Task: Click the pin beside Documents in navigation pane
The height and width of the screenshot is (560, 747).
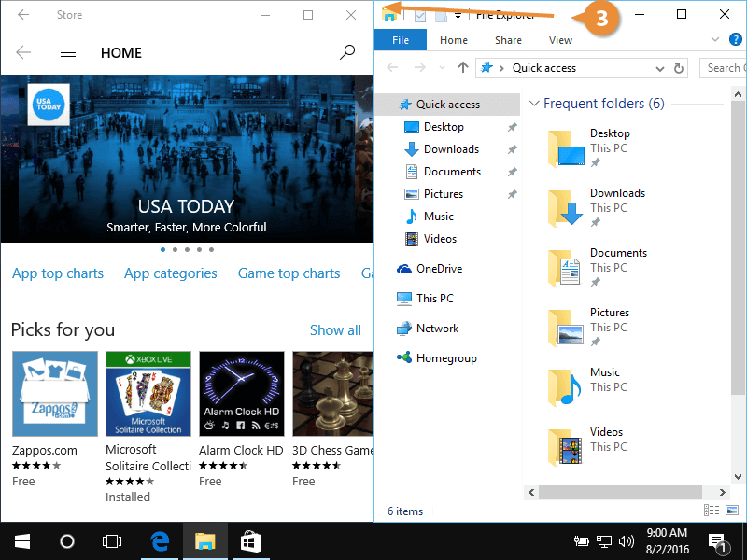Action: [x=512, y=172]
